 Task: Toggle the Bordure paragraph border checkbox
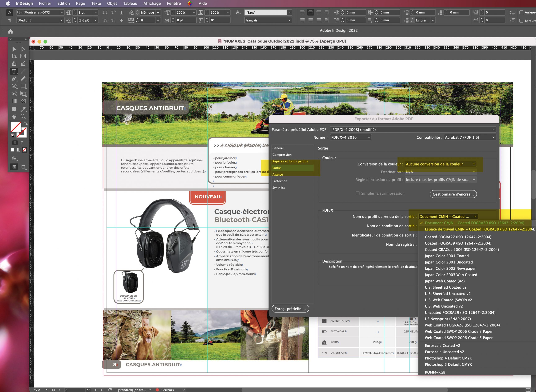coord(521,21)
